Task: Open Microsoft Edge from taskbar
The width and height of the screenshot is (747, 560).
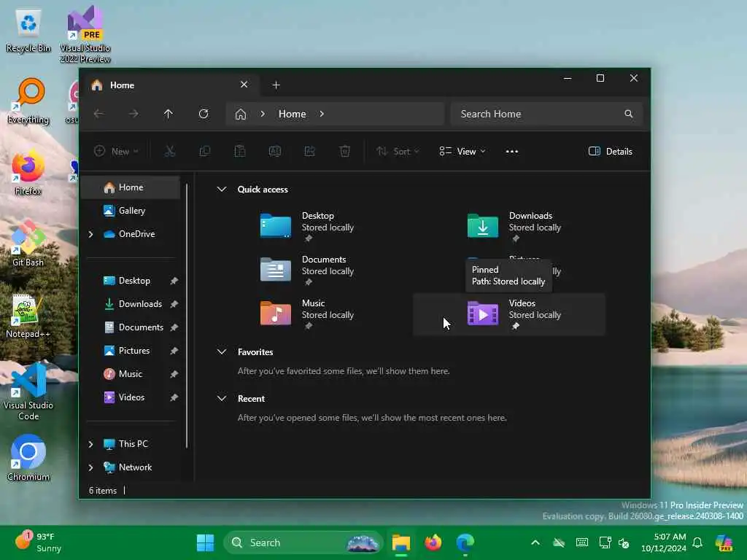Action: 465,542
